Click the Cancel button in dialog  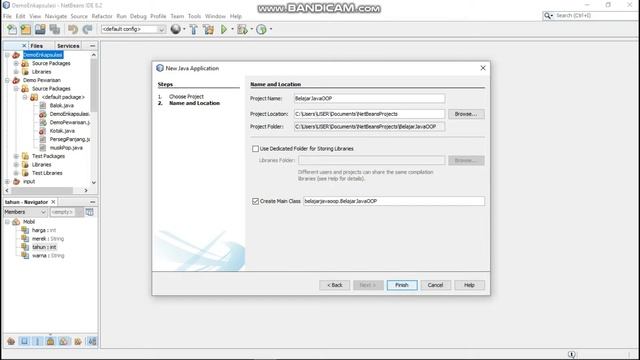click(436, 285)
